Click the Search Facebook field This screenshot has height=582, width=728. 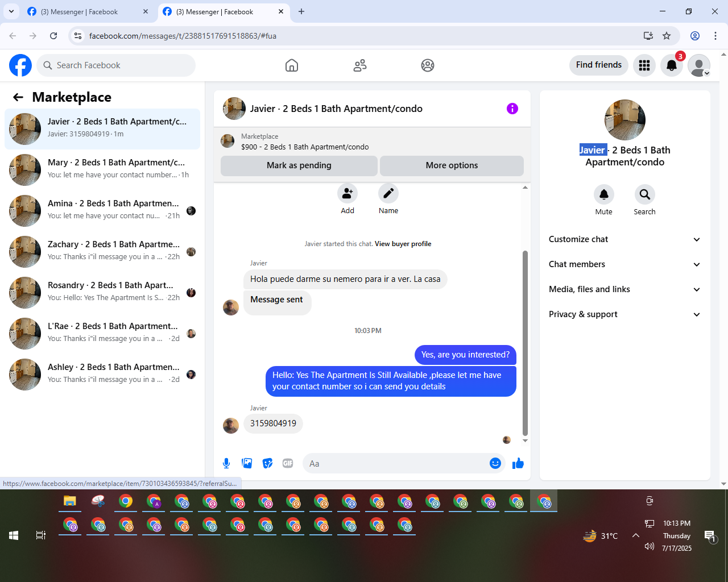pos(116,65)
